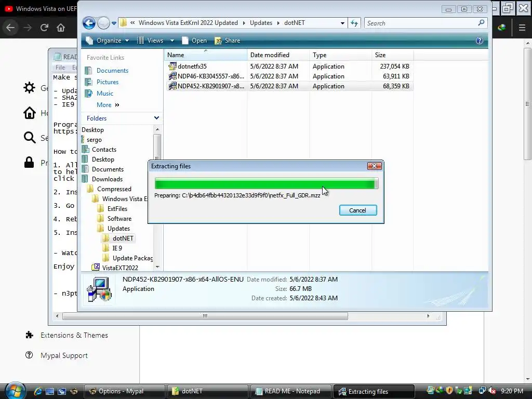
Task: Click Updates in the address breadcrumb
Action: point(261,23)
